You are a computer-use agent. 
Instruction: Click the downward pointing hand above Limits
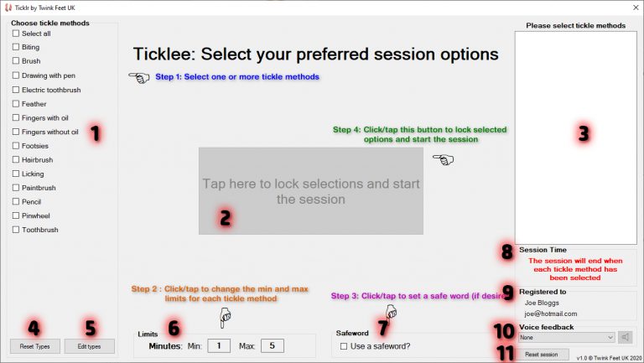pyautogui.click(x=225, y=318)
